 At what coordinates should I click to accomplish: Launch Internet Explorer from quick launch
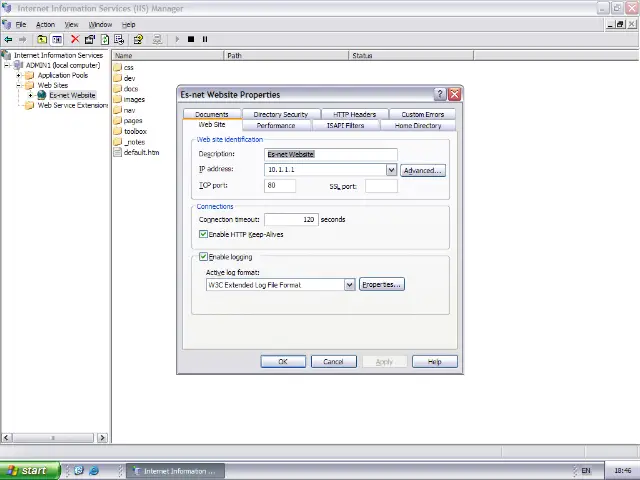click(x=94, y=471)
